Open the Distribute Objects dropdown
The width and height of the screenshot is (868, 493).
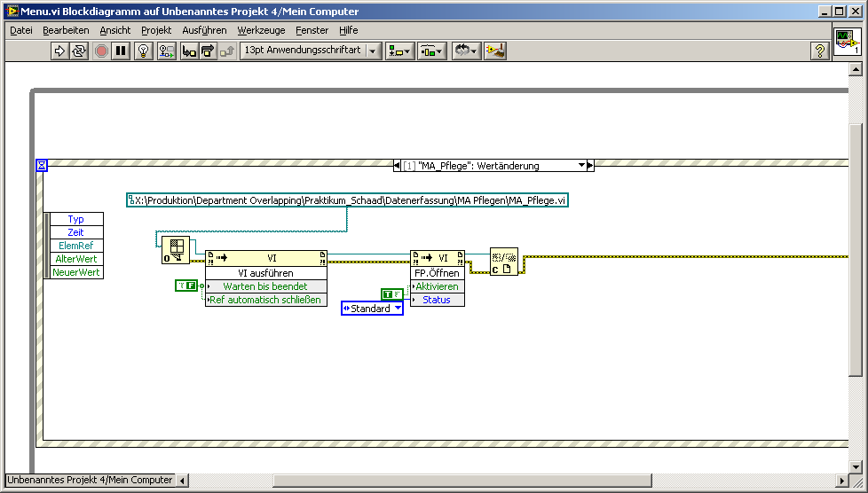pyautogui.click(x=432, y=51)
